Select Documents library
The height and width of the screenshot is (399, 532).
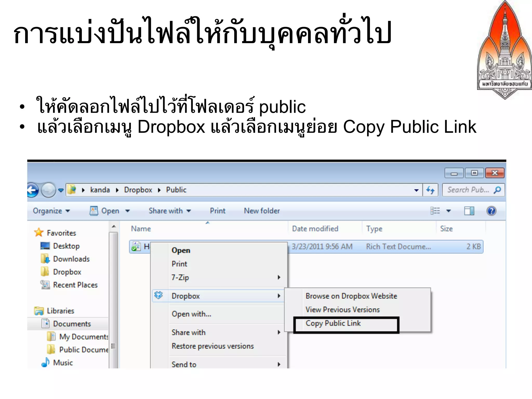(72, 324)
